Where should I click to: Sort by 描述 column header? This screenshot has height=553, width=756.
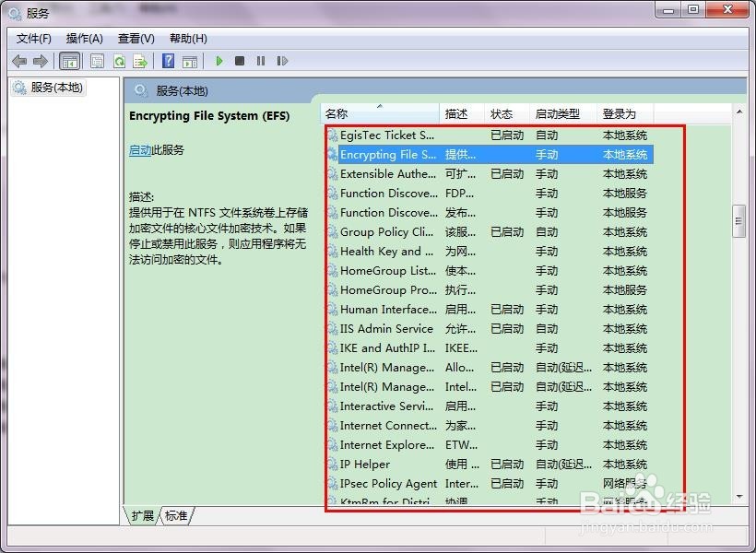click(461, 113)
